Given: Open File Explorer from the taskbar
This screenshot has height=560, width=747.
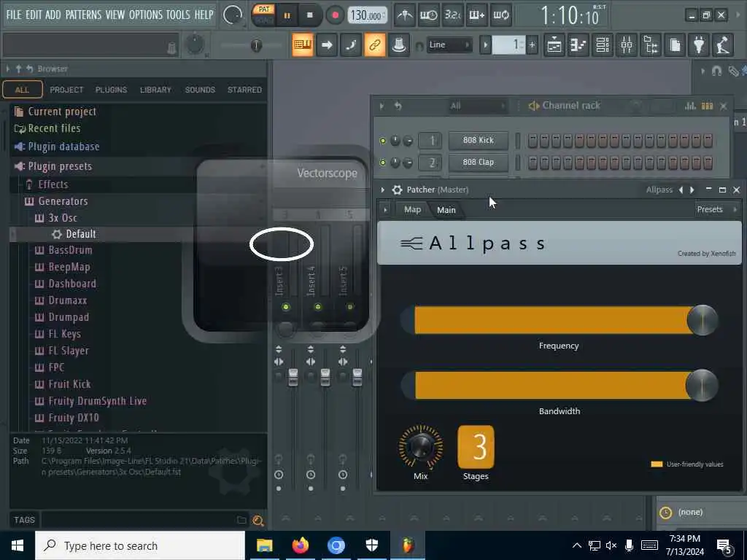Looking at the screenshot, I should tap(264, 545).
